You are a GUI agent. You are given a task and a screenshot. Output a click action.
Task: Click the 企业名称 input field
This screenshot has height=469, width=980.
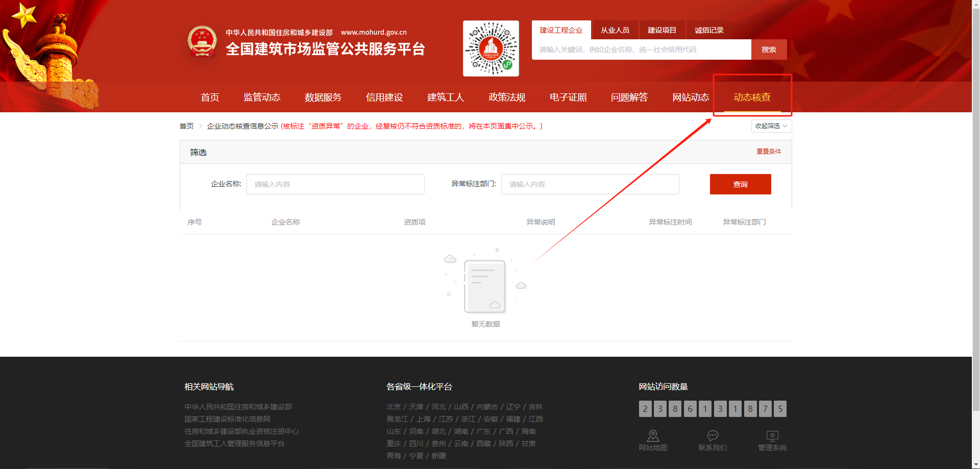(335, 184)
